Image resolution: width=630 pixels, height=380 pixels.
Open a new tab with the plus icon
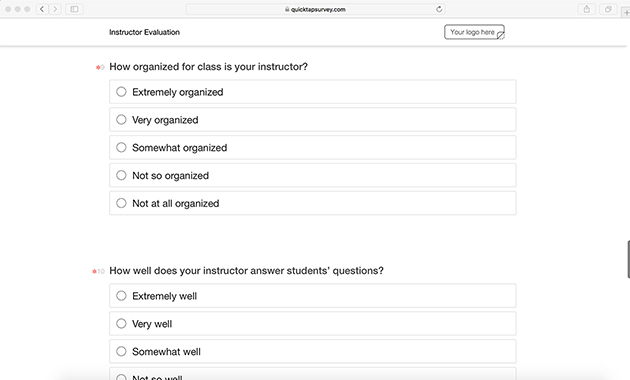(626, 12)
